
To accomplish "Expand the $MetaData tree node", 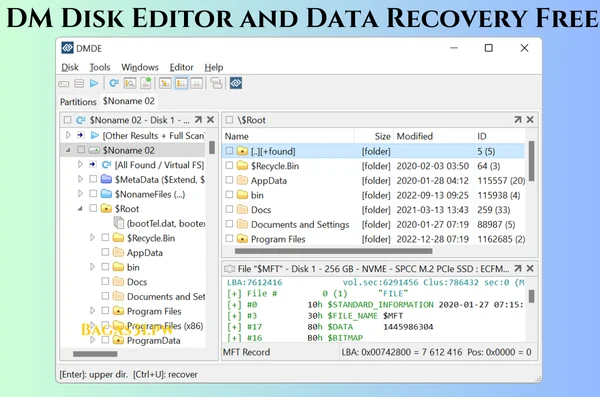I will click(80, 179).
